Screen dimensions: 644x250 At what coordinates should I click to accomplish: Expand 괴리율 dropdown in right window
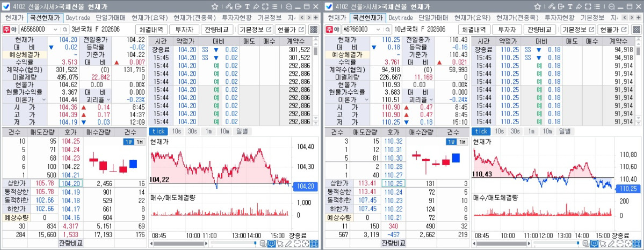coord(431,100)
